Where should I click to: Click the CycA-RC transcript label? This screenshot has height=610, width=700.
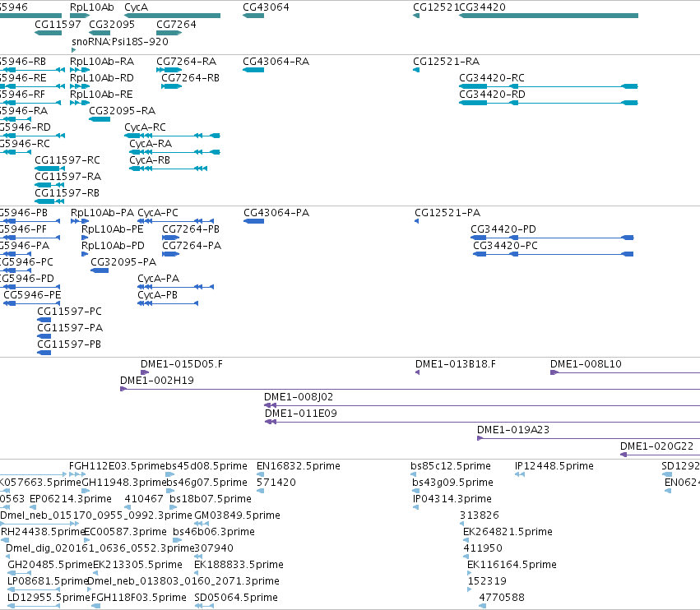point(145,127)
